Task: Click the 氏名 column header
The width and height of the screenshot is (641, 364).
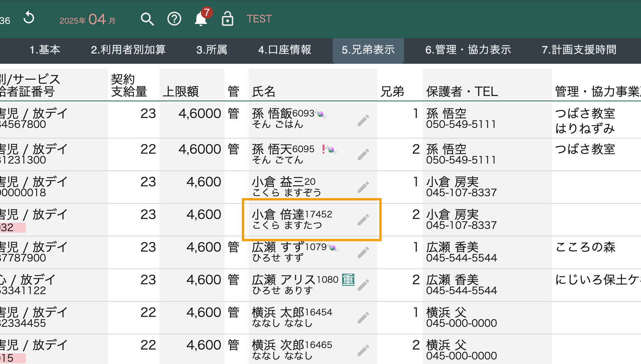Action: click(x=264, y=91)
